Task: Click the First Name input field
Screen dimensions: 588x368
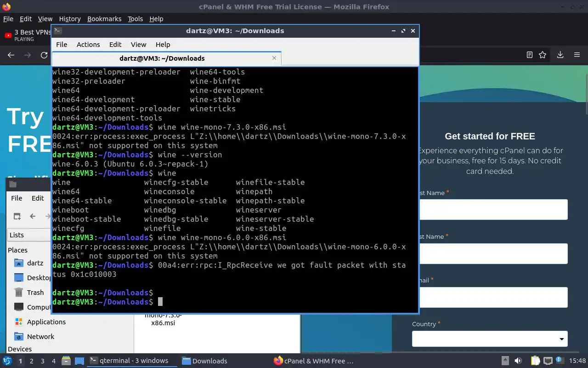Action: coord(490,209)
